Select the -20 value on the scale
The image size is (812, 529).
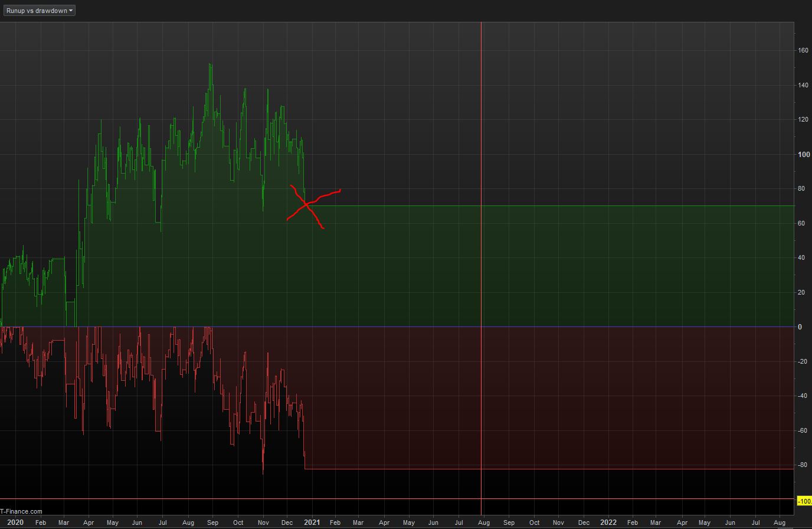click(x=803, y=361)
